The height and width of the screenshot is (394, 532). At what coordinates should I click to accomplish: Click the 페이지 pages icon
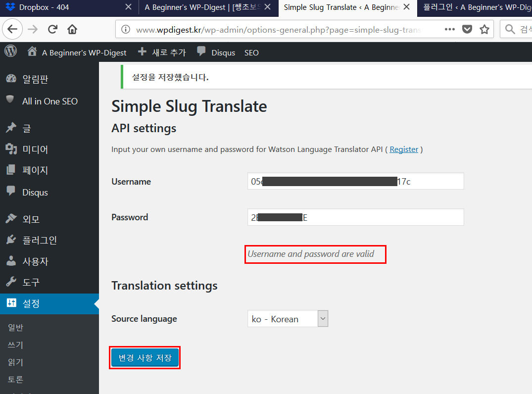click(11, 170)
